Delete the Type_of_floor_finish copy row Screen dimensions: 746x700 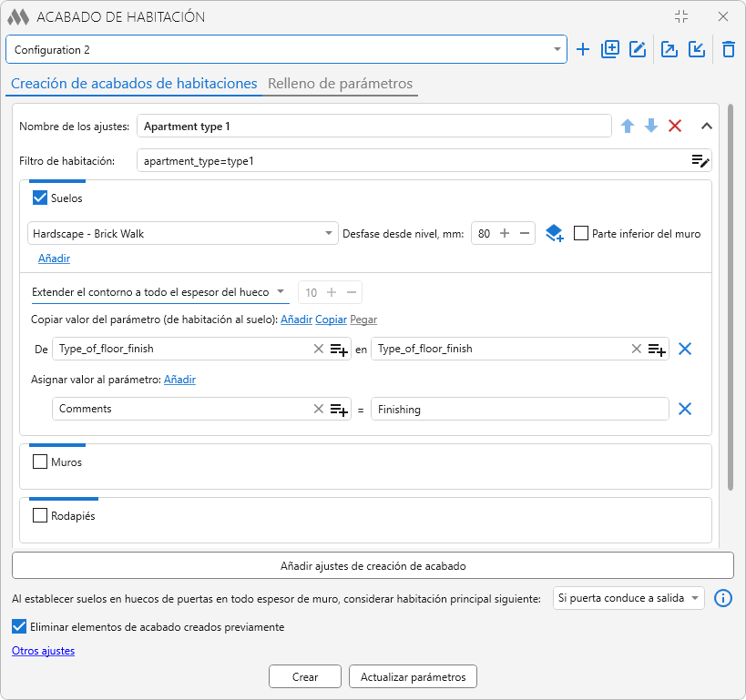point(685,349)
